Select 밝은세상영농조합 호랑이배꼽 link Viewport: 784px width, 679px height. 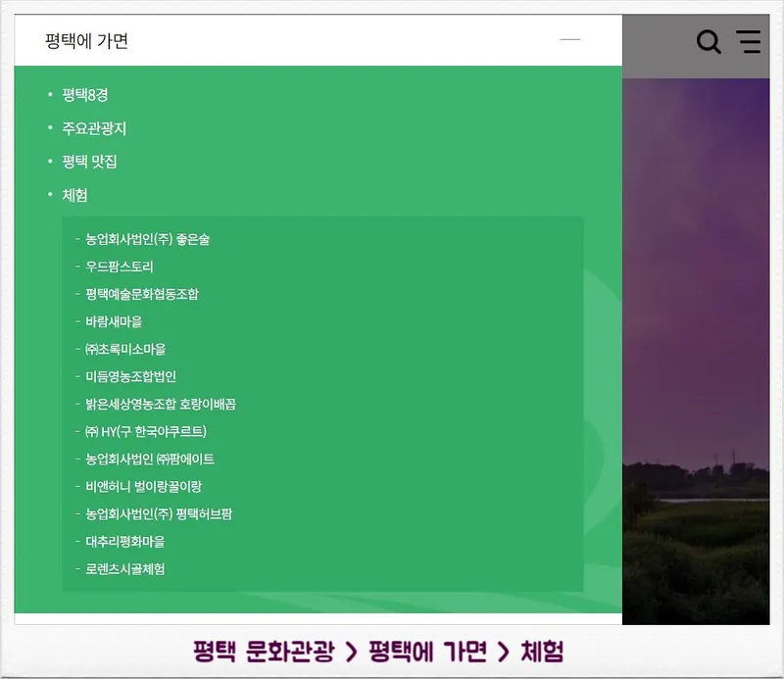[x=161, y=404]
